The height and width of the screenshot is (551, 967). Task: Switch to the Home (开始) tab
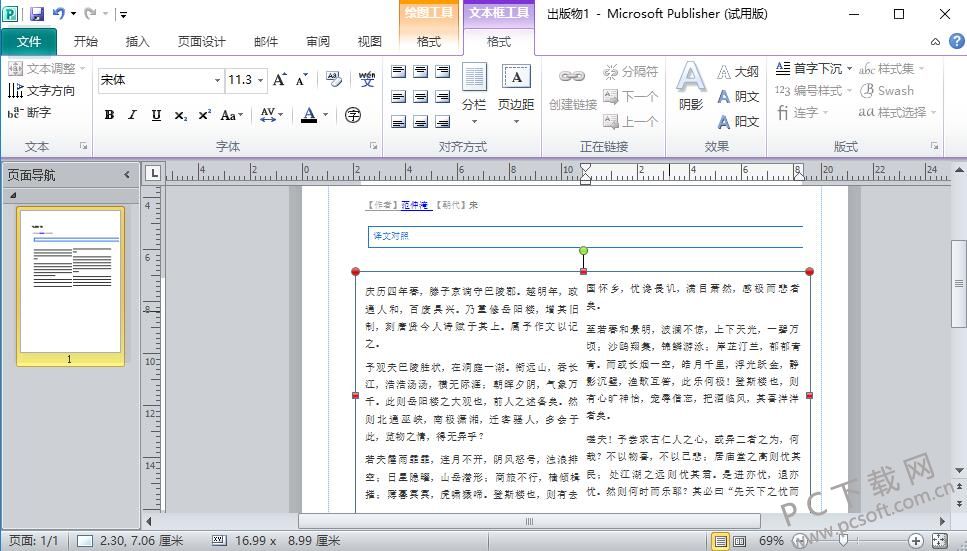point(85,41)
